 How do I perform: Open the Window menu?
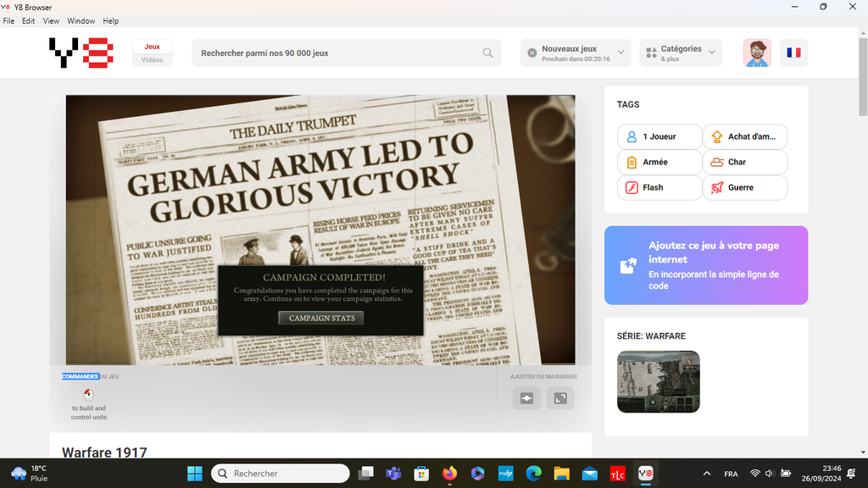pos(81,20)
